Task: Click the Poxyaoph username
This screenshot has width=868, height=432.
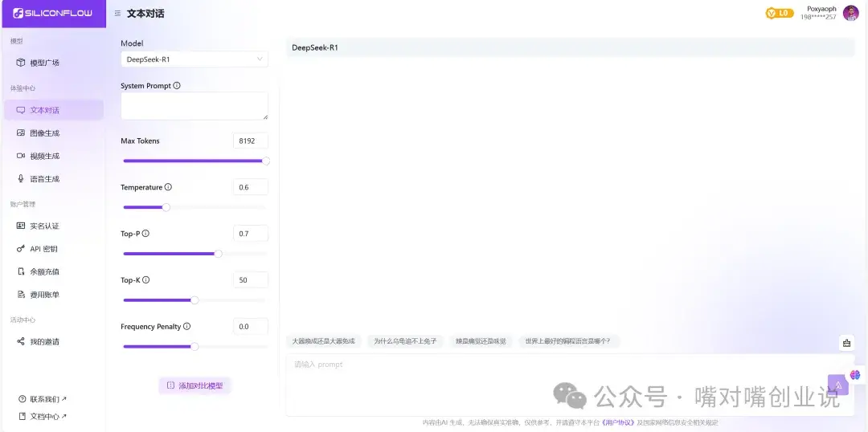Action: (821, 9)
